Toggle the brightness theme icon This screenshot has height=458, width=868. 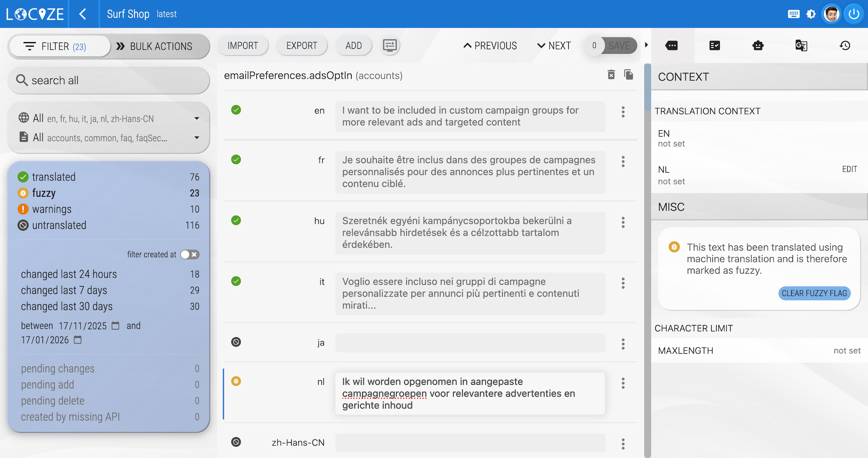(811, 14)
